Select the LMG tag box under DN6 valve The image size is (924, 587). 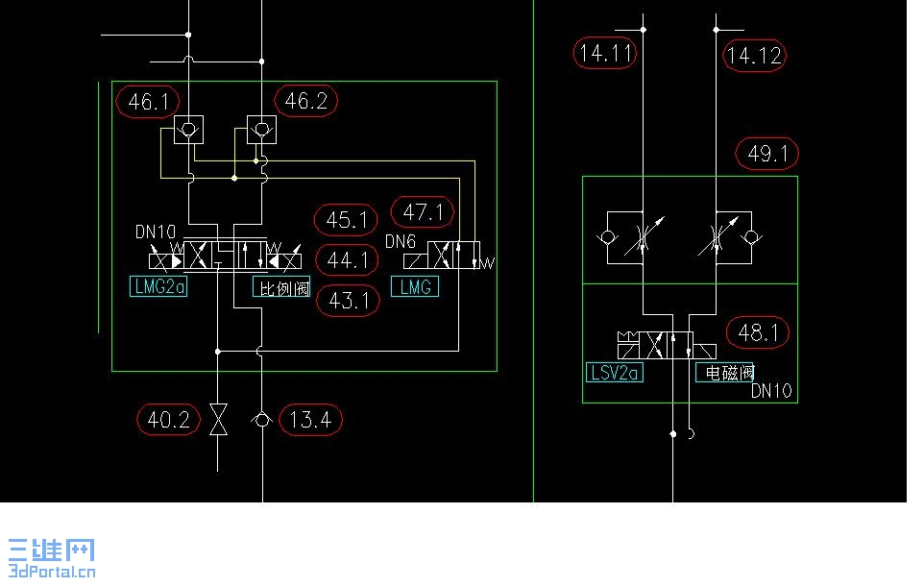415,286
